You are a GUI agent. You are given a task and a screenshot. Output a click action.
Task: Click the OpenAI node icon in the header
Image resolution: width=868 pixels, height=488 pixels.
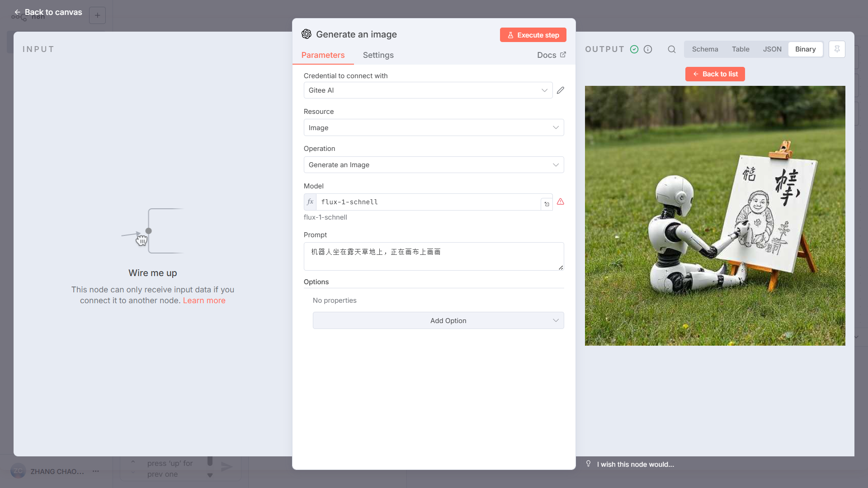(306, 34)
